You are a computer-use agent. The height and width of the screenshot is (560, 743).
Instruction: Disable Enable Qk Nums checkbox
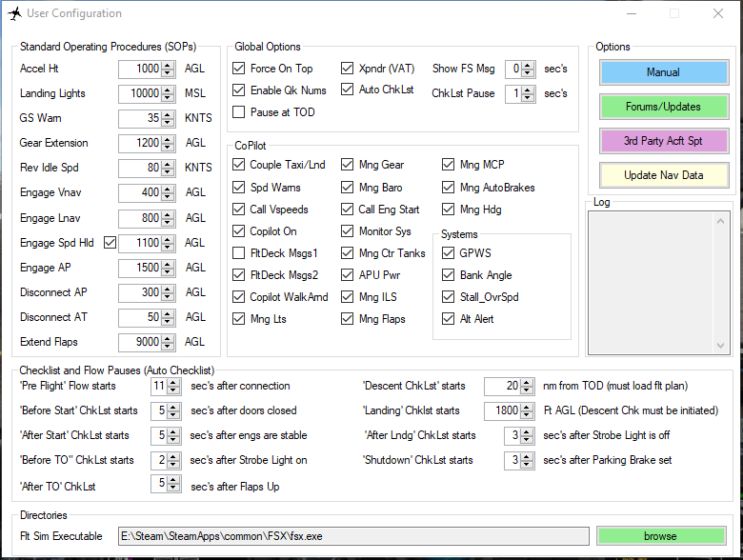click(x=239, y=90)
